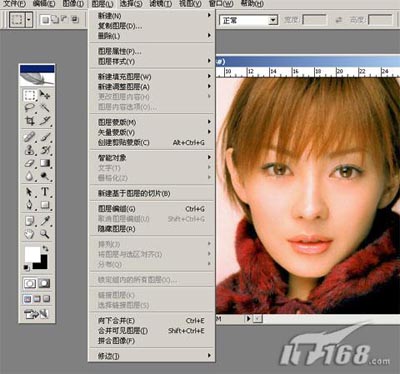400x374 pixels.
Task: Select the Type tool
Action: 45,192
